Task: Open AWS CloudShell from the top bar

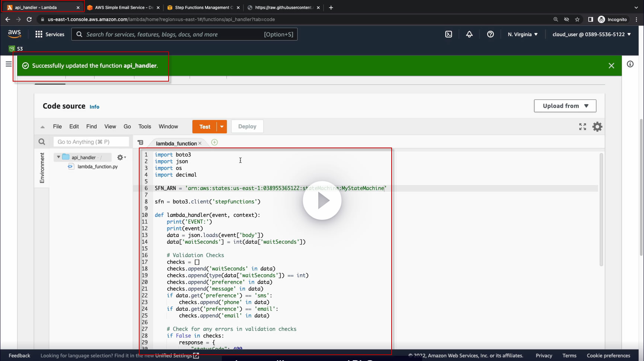Action: (x=449, y=34)
